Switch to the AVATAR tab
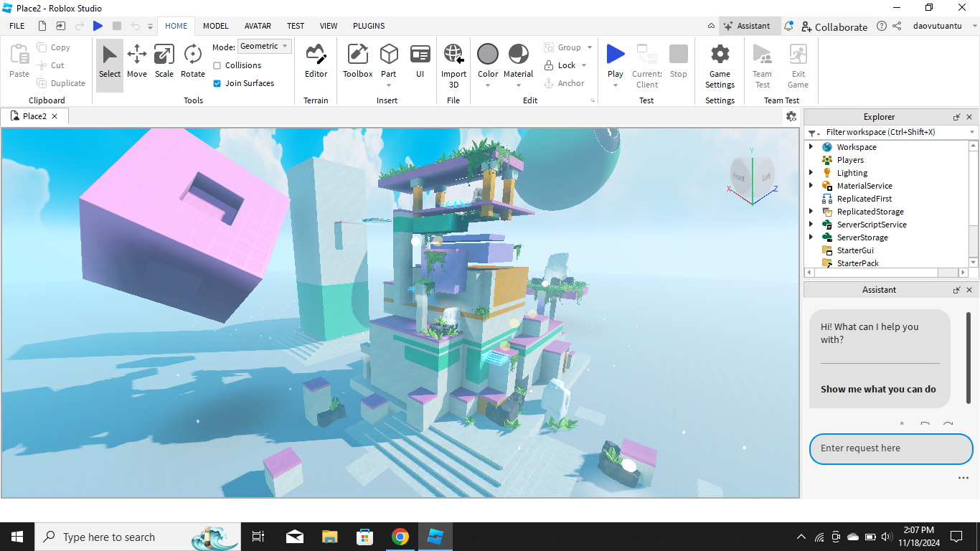The width and height of the screenshot is (980, 551). tap(258, 26)
